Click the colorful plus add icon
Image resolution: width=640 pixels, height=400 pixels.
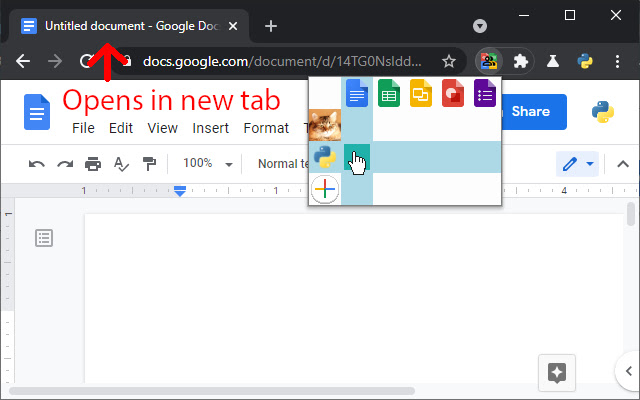pyautogui.click(x=325, y=189)
